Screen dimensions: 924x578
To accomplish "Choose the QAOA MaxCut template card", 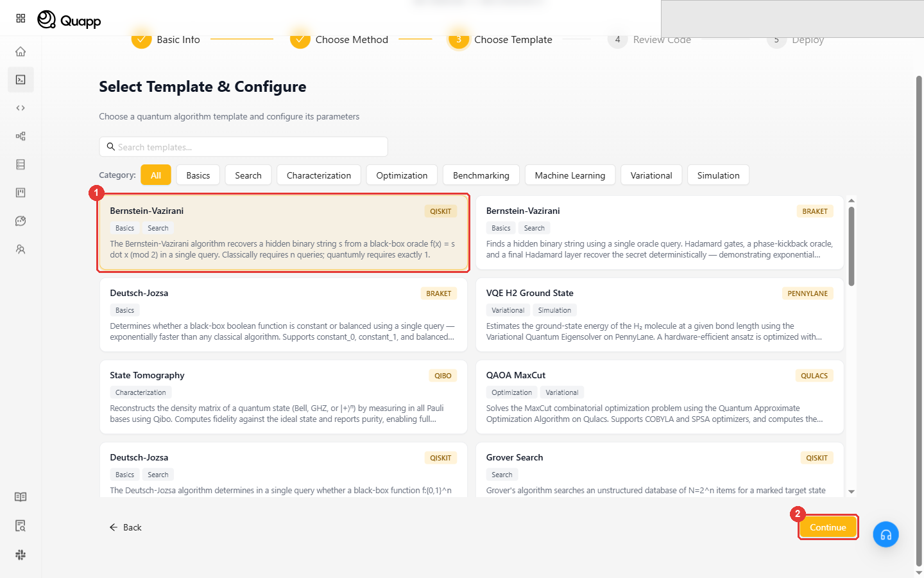I will [660, 397].
